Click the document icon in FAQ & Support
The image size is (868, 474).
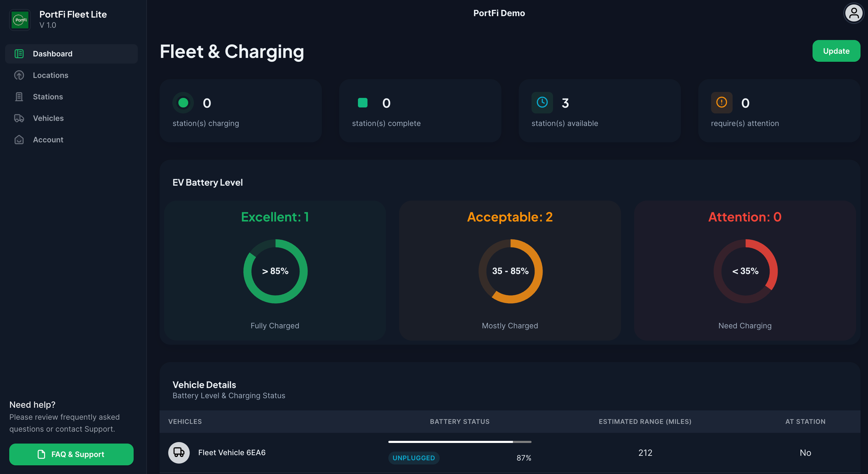pos(41,454)
